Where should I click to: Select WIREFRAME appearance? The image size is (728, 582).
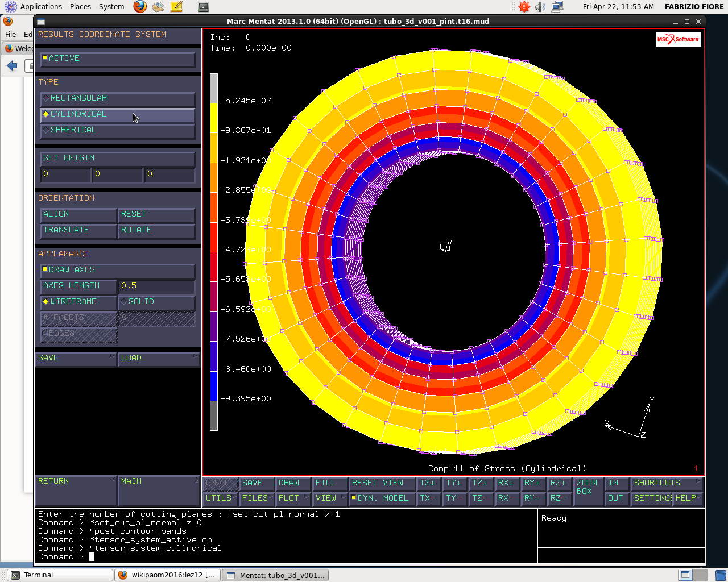78,302
